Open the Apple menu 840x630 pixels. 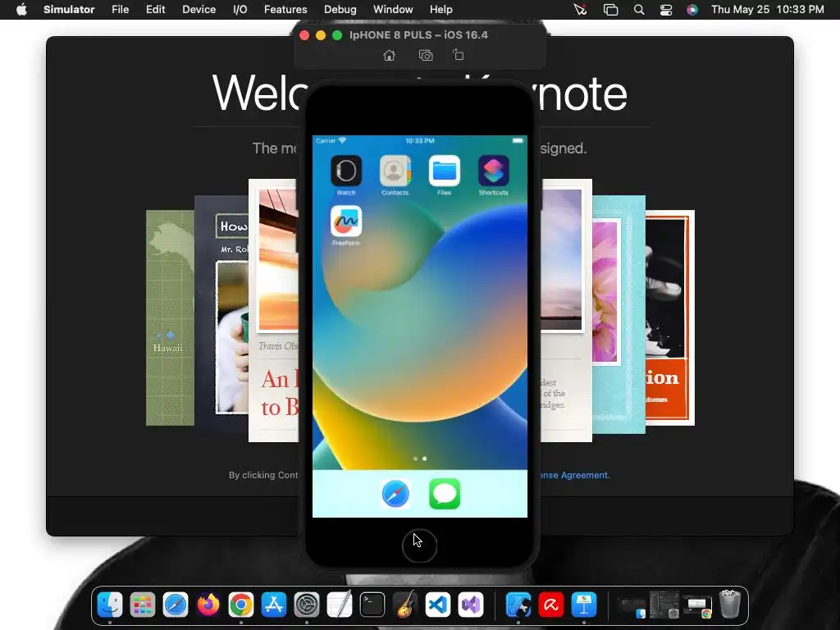(x=21, y=10)
